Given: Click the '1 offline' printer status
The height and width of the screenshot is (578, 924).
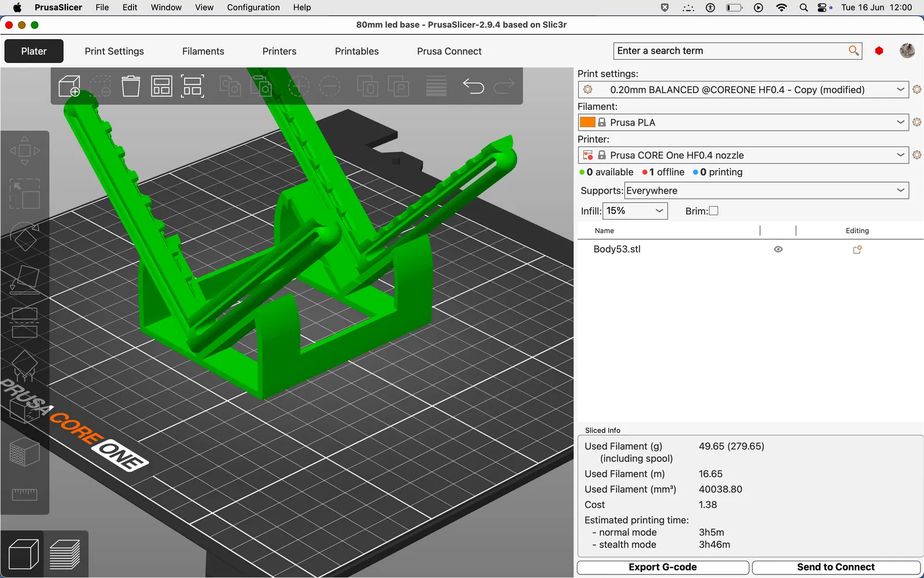Looking at the screenshot, I should click(663, 172).
